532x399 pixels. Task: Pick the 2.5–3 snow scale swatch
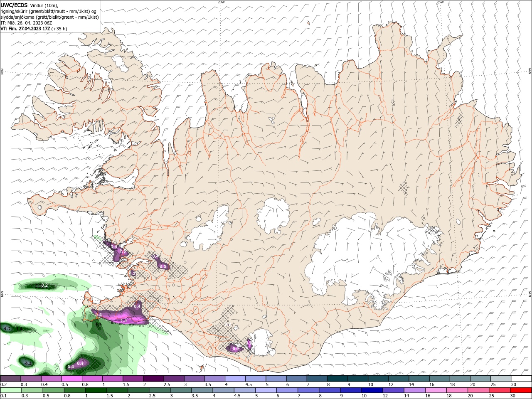[x=173, y=378]
